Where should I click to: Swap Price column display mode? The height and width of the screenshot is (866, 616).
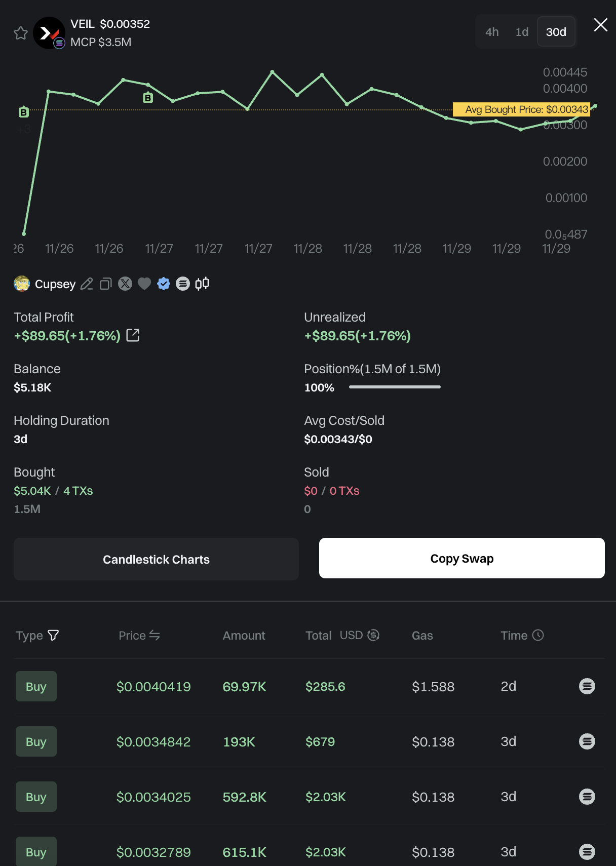click(x=155, y=635)
